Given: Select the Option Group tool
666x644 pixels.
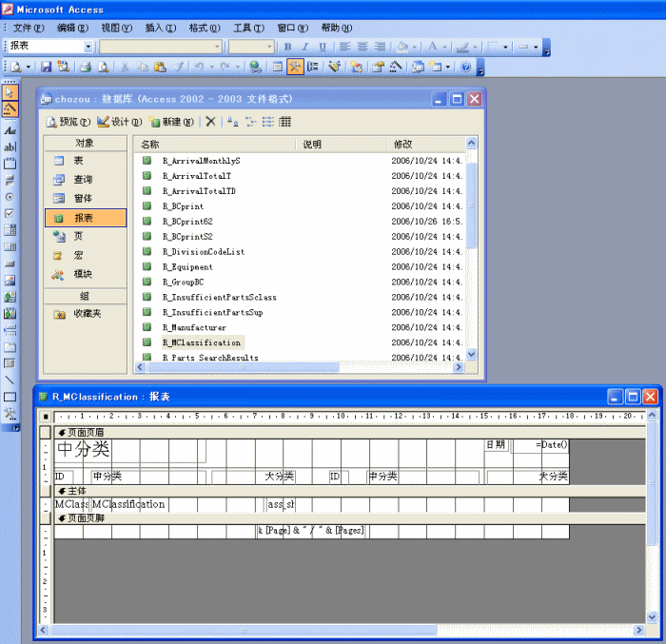Looking at the screenshot, I should (x=10, y=164).
